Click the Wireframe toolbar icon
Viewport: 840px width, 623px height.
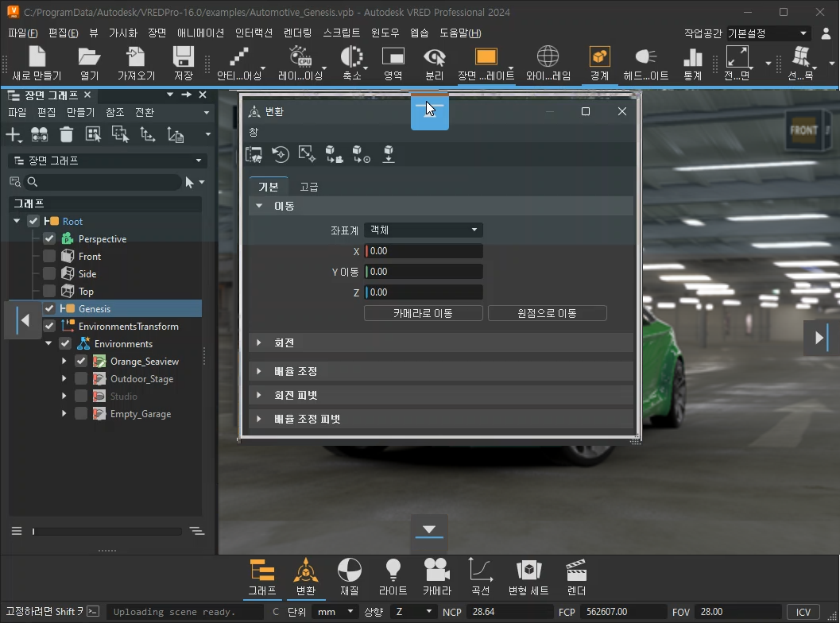[548, 63]
